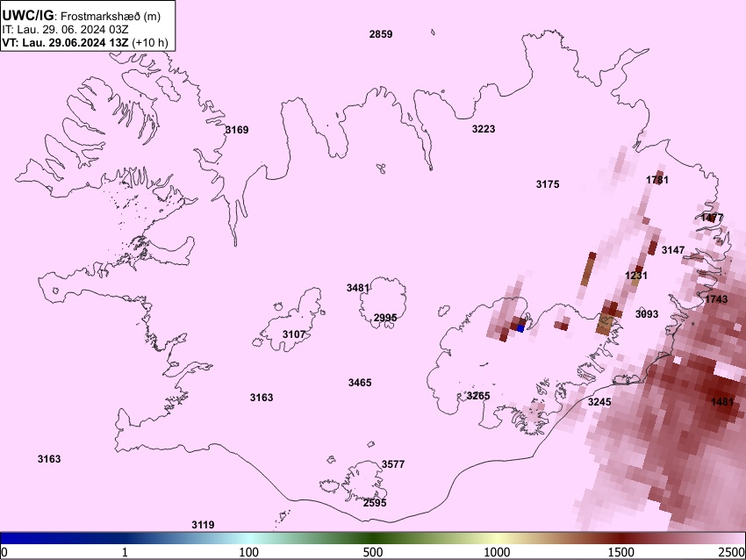The height and width of the screenshot is (560, 746).
Task: Click the 'IT: Lau. 29. 06. 2024 03Z' line
Action: point(65,30)
